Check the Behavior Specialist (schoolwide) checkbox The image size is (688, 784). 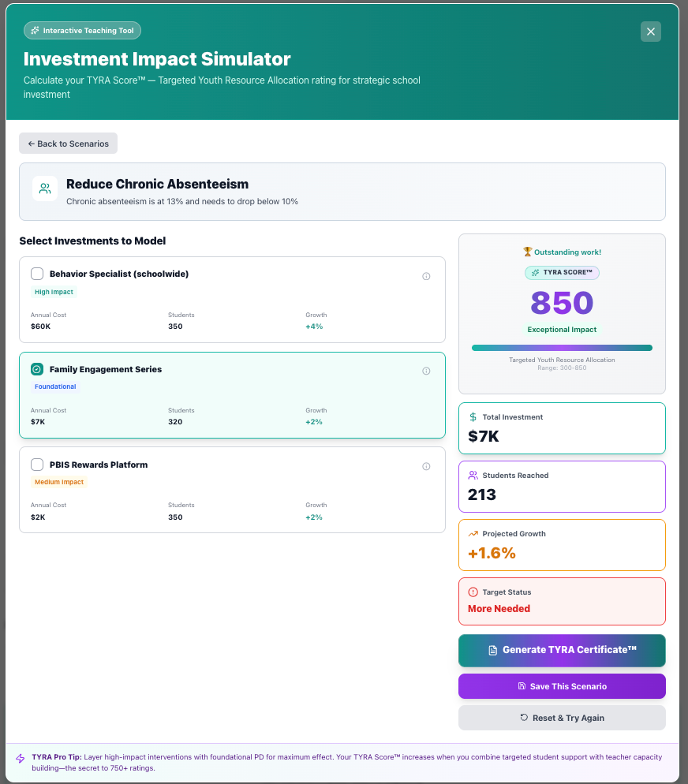pyautogui.click(x=37, y=274)
